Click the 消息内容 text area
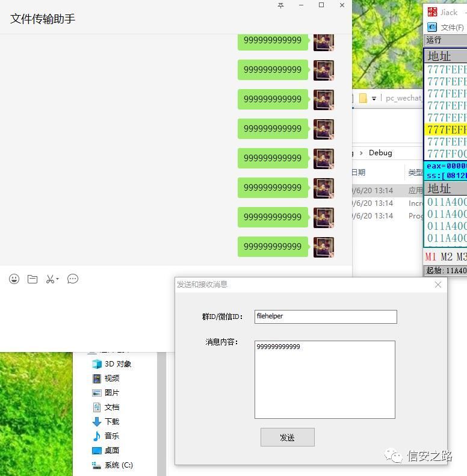This screenshot has height=476, width=467. point(325,380)
